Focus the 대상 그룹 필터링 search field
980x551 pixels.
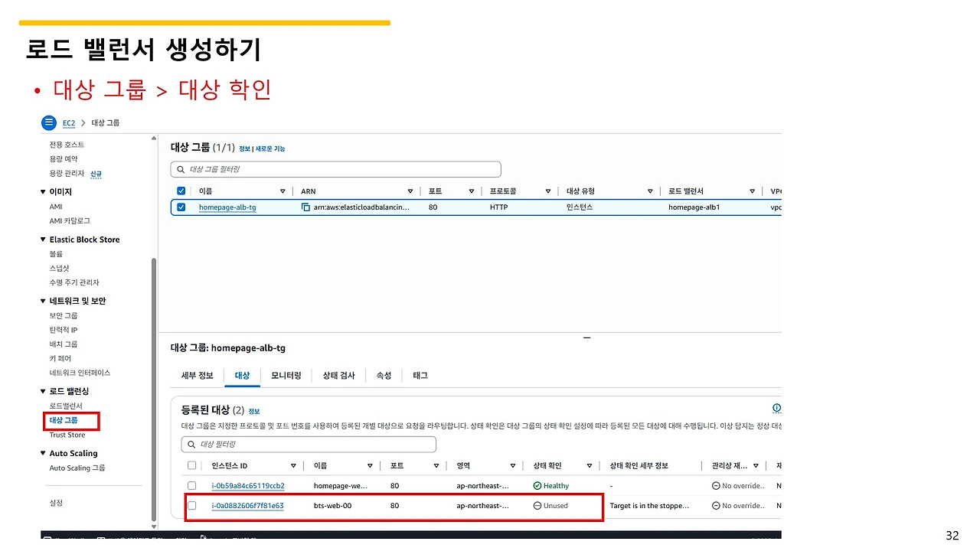pyautogui.click(x=335, y=169)
